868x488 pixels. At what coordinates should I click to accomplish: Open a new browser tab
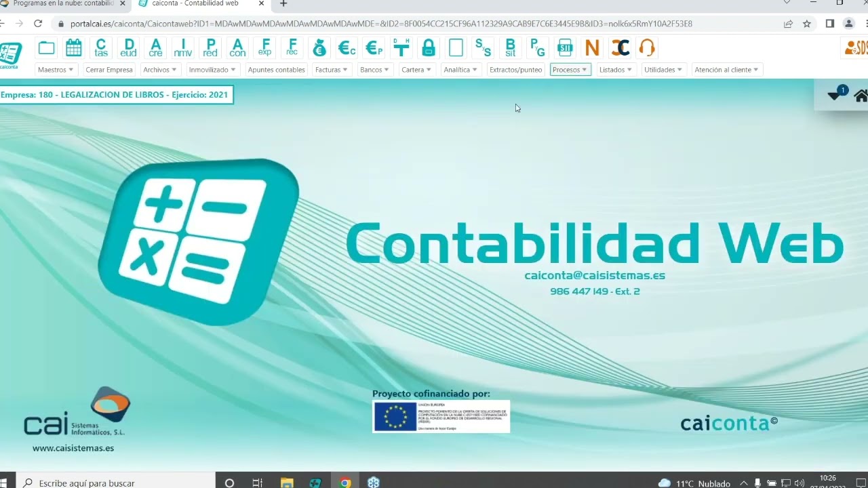(x=283, y=3)
